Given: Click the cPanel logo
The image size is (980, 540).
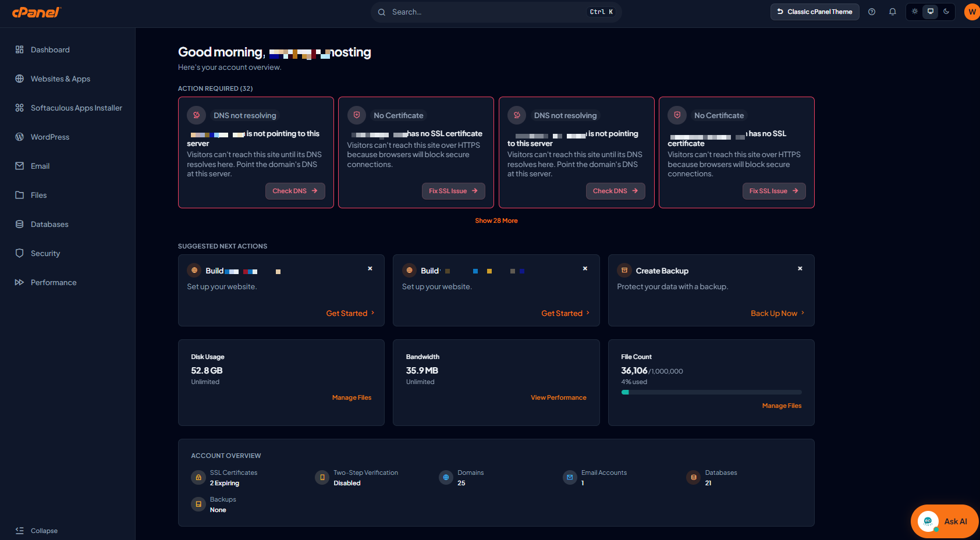Looking at the screenshot, I should [36, 12].
